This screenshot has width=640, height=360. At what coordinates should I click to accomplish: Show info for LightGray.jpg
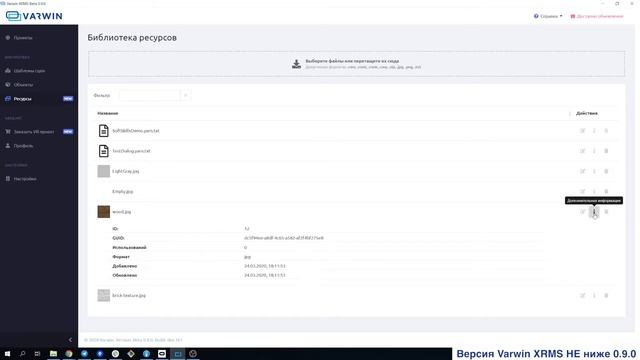(594, 171)
